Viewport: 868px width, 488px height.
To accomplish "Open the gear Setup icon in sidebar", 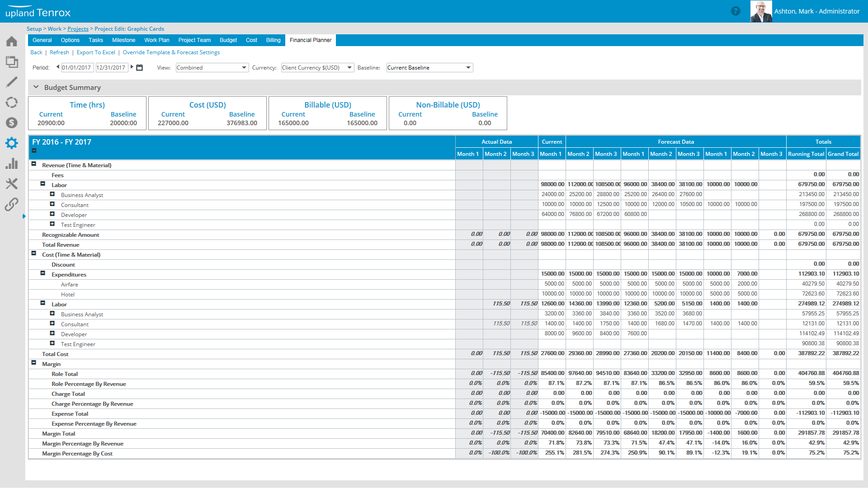I will point(12,143).
